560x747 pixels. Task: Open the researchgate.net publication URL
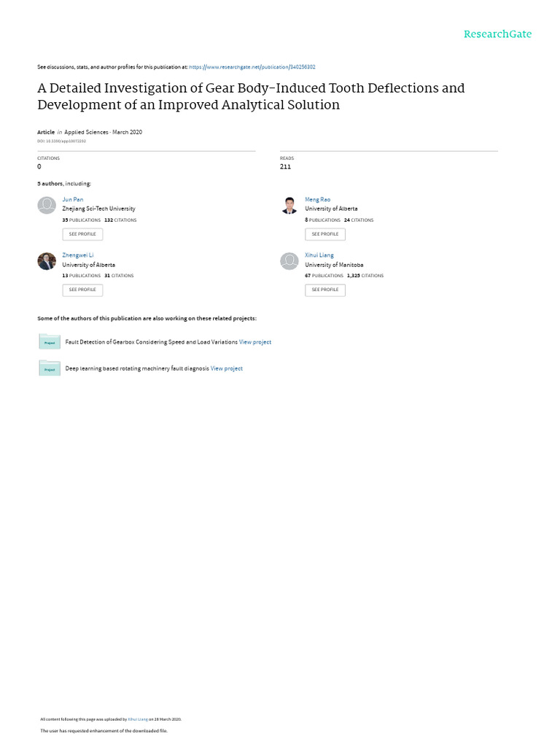click(x=252, y=67)
